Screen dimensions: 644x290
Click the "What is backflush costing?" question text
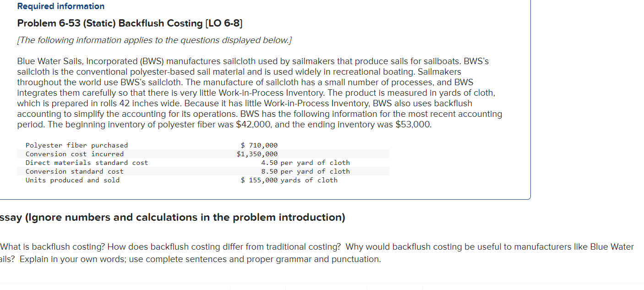pos(53,247)
